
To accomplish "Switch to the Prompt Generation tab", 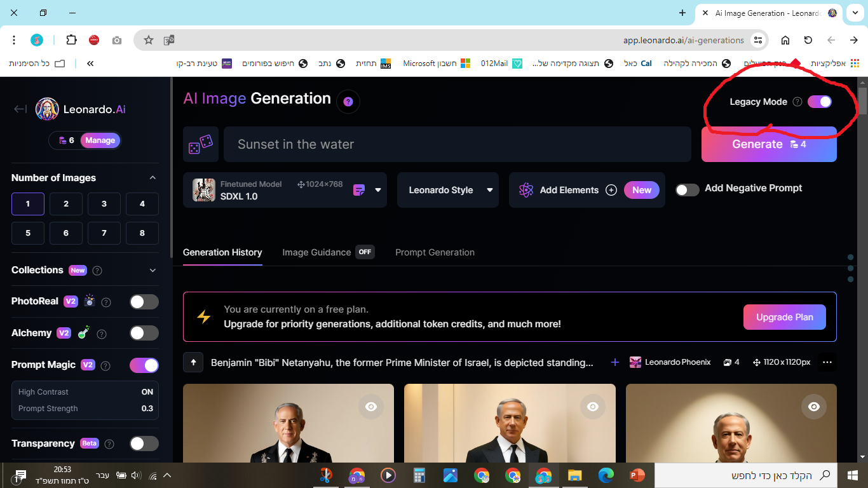I will pyautogui.click(x=435, y=252).
